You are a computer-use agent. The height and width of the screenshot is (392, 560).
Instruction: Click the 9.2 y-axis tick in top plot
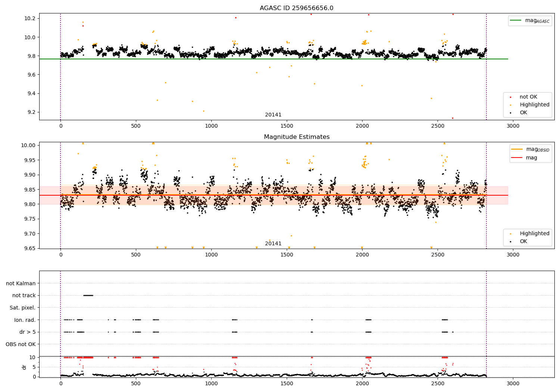(31, 112)
